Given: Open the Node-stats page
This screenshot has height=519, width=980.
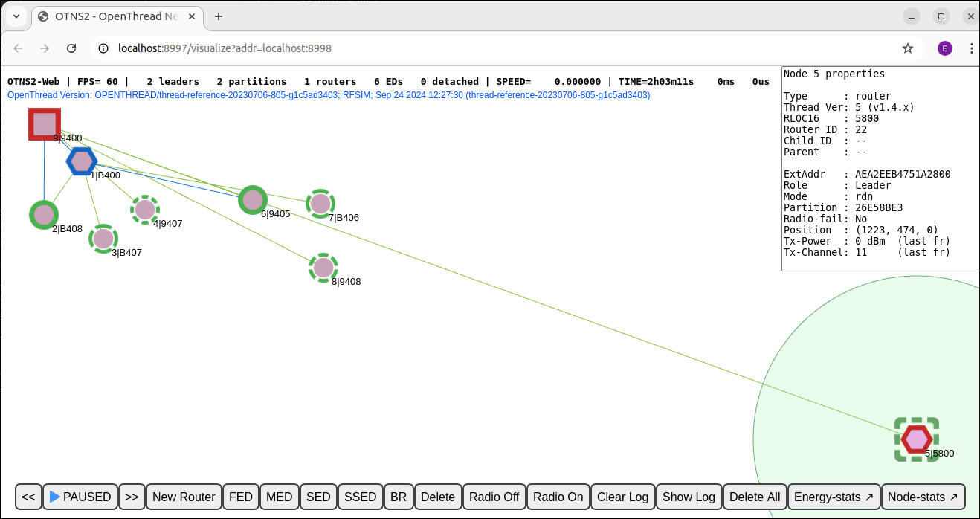Looking at the screenshot, I should 922,497.
